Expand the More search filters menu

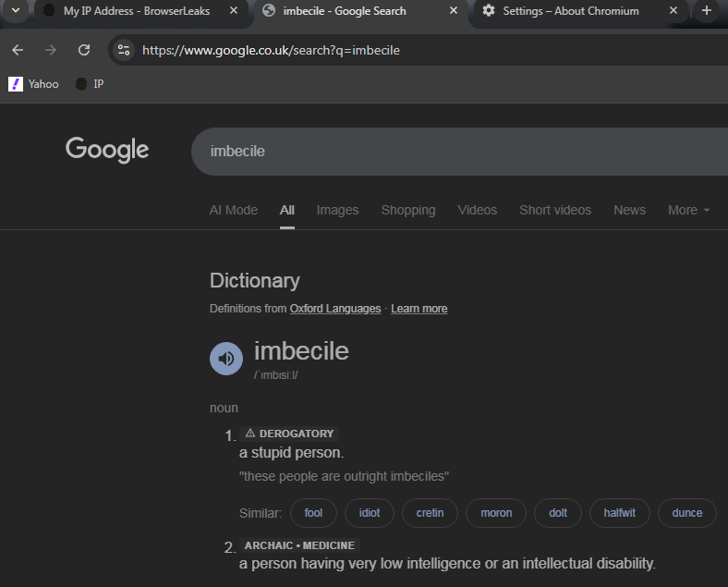pyautogui.click(x=688, y=210)
